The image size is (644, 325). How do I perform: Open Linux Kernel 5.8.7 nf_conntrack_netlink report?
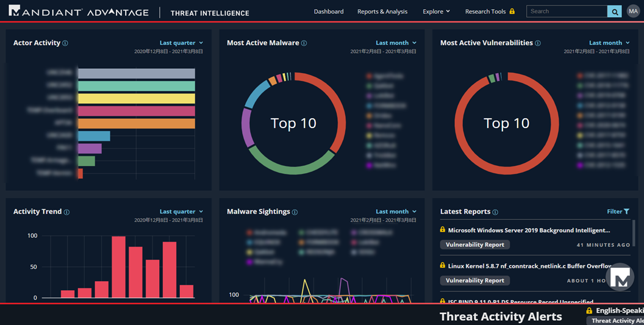(x=530, y=266)
